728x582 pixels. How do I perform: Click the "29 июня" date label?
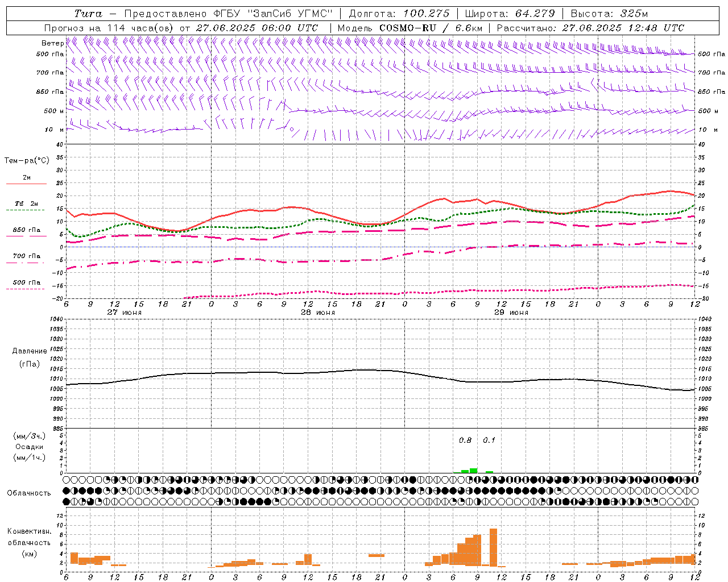click(511, 313)
